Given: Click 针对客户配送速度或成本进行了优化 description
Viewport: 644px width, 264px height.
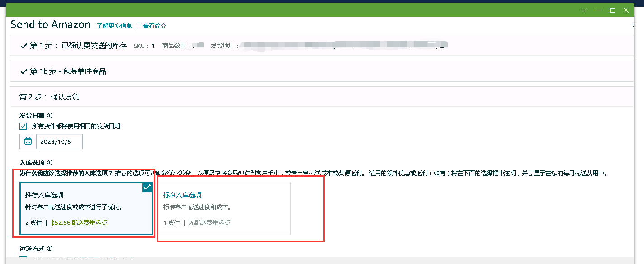Looking at the screenshot, I should point(74,207).
